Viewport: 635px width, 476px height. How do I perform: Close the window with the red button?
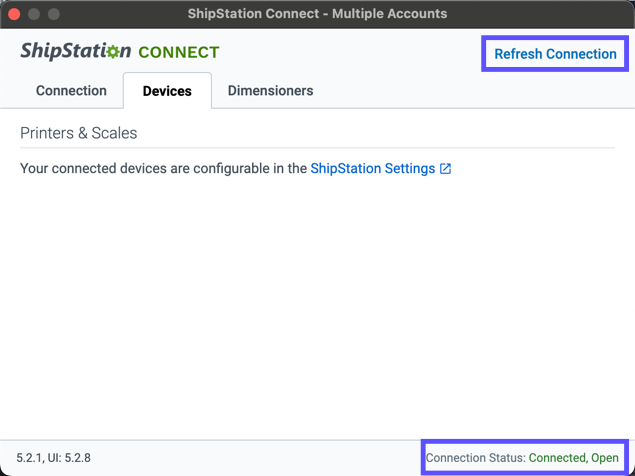(x=14, y=14)
